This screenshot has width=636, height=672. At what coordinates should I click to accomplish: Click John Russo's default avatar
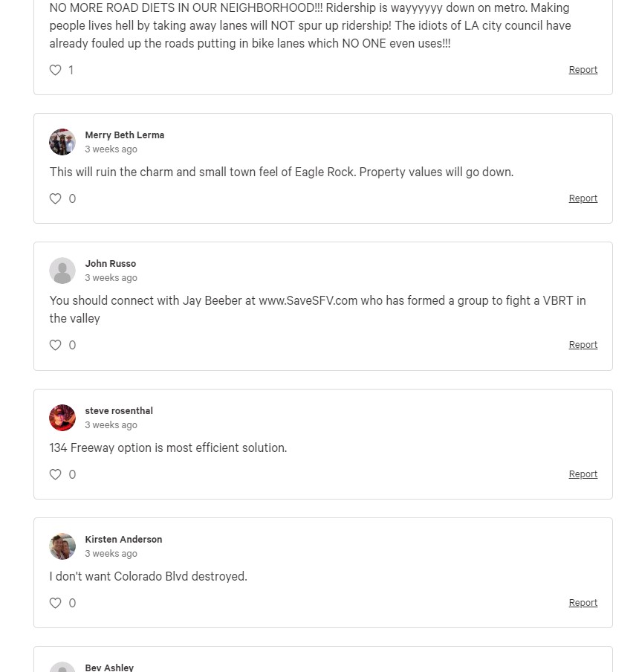pyautogui.click(x=62, y=271)
